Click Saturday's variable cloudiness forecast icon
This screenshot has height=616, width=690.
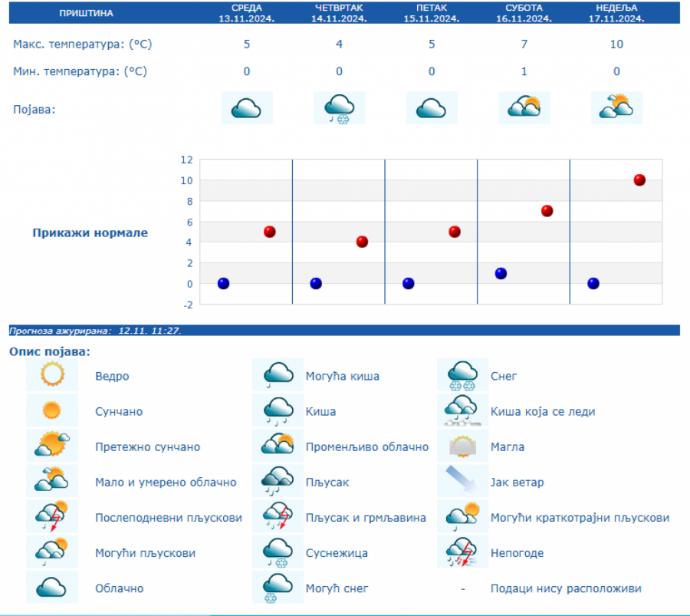pos(524,108)
